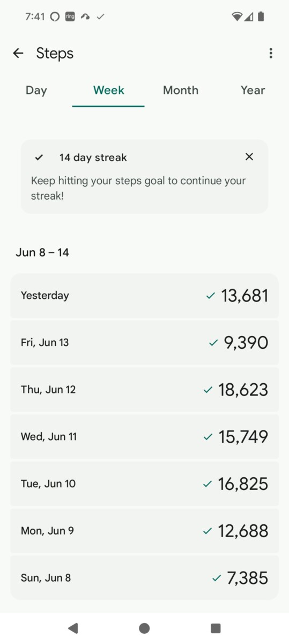Tap the ring icon in status bar

click(70, 17)
